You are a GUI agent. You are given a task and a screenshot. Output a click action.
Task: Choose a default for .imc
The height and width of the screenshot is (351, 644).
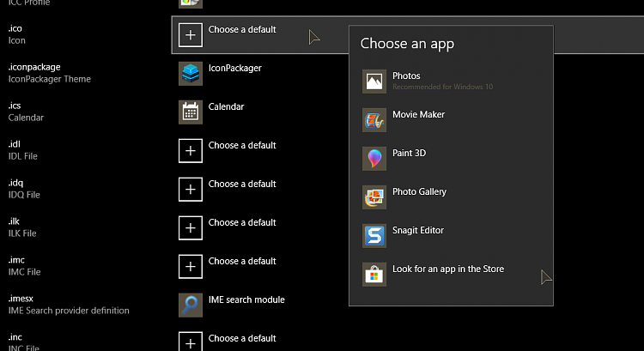pos(242,261)
